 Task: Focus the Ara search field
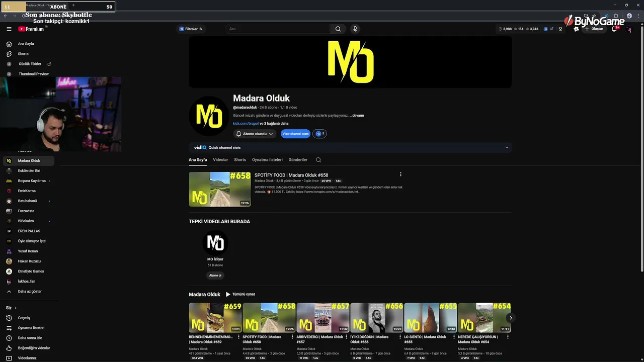coord(278,29)
